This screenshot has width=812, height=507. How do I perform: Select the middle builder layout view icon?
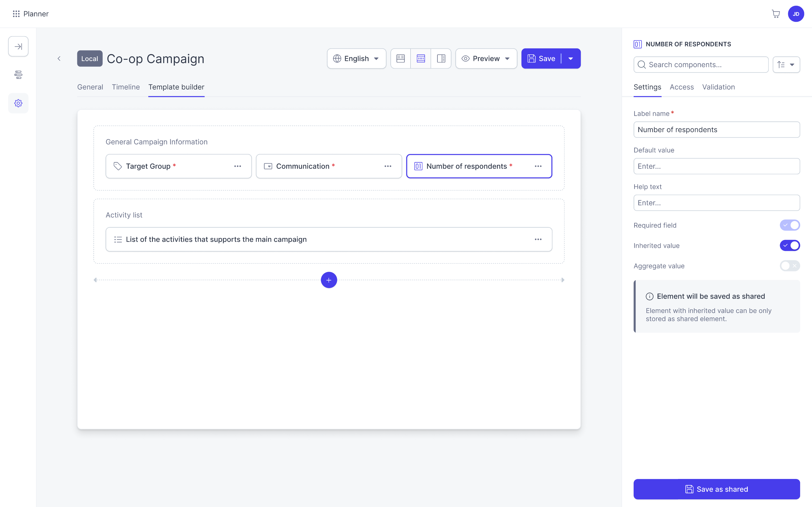420,59
